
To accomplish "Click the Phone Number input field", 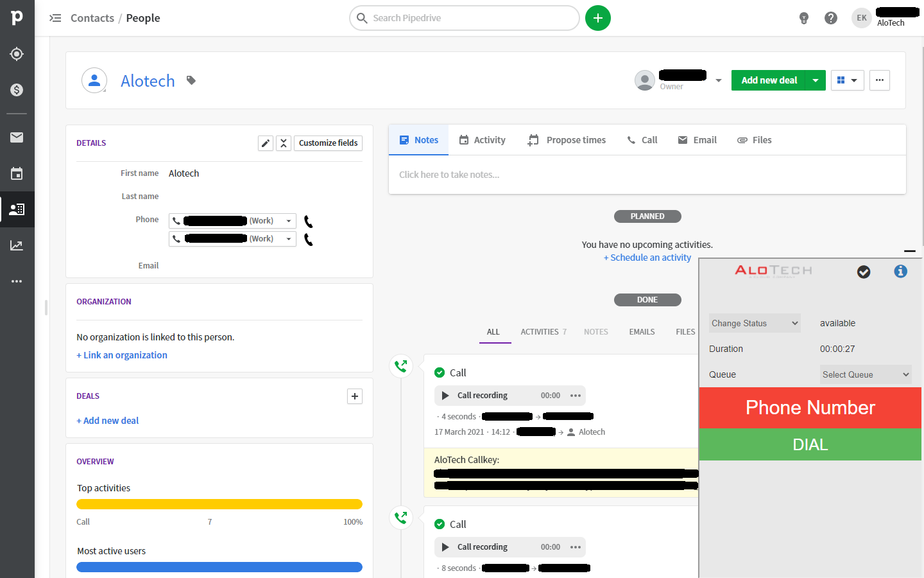I will point(810,408).
